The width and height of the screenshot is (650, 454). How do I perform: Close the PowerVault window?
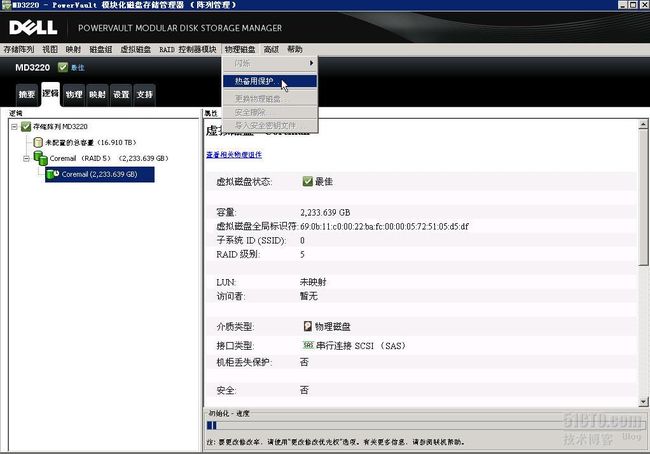pyautogui.click(x=644, y=5)
